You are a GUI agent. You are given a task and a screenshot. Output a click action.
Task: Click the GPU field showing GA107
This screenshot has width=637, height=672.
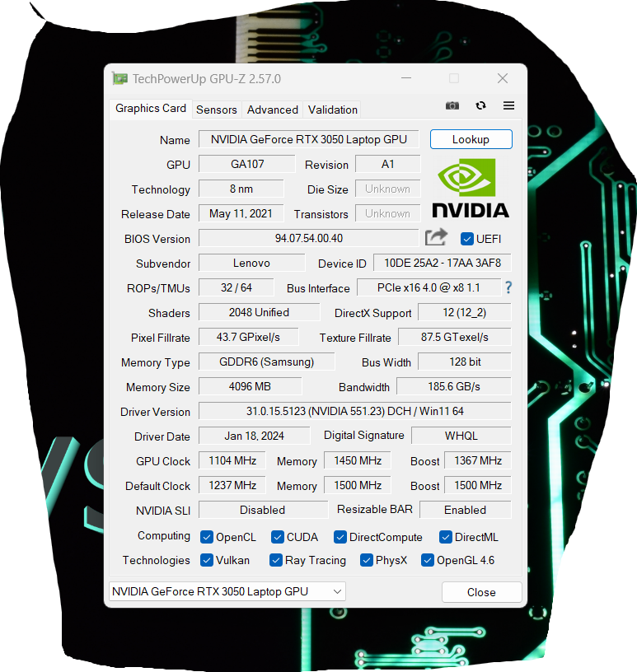(247, 164)
